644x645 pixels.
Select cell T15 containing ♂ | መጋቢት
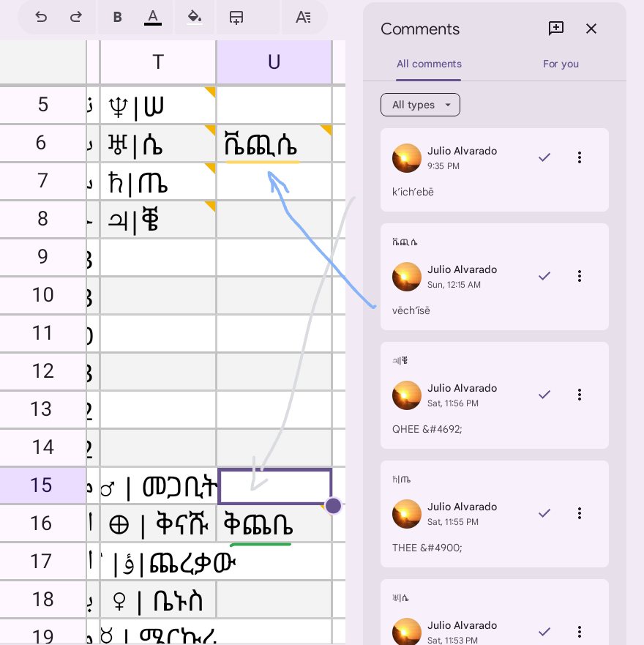tap(158, 485)
